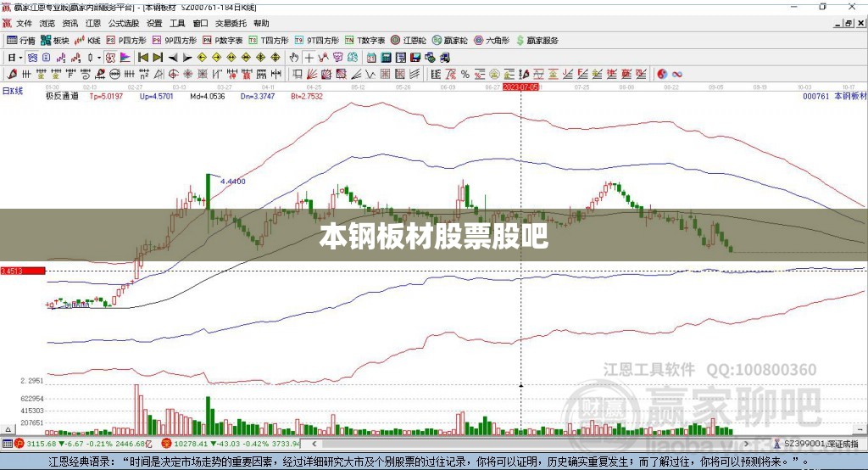
Task: Click the 日K线 label
Action: click(x=13, y=92)
